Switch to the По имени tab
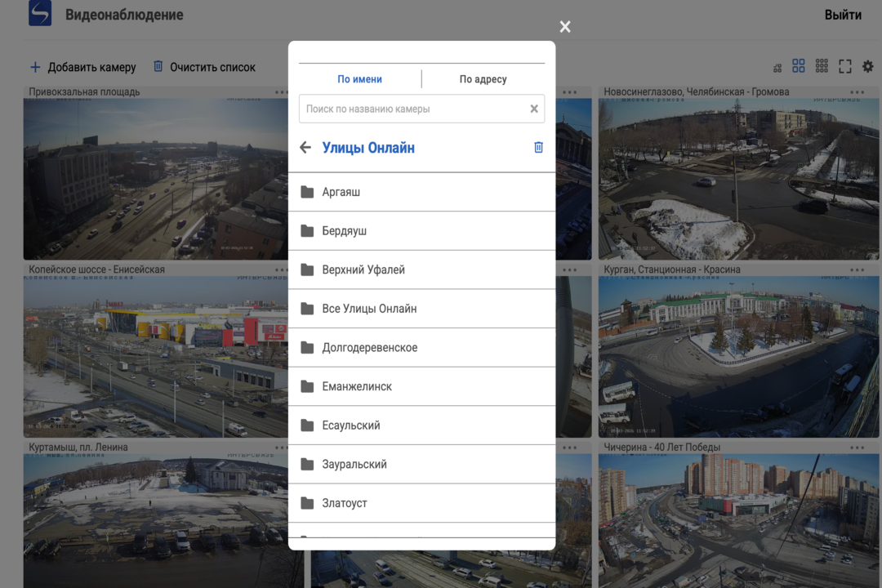The height and width of the screenshot is (588, 882). [359, 79]
